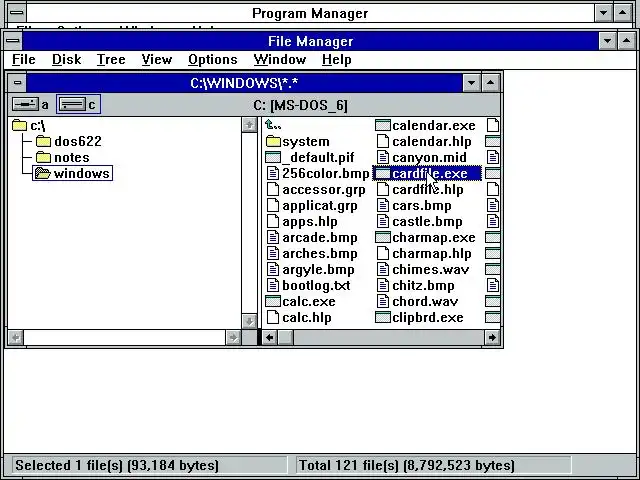
Task: Click the dos622 folder icon
Action: [43, 141]
